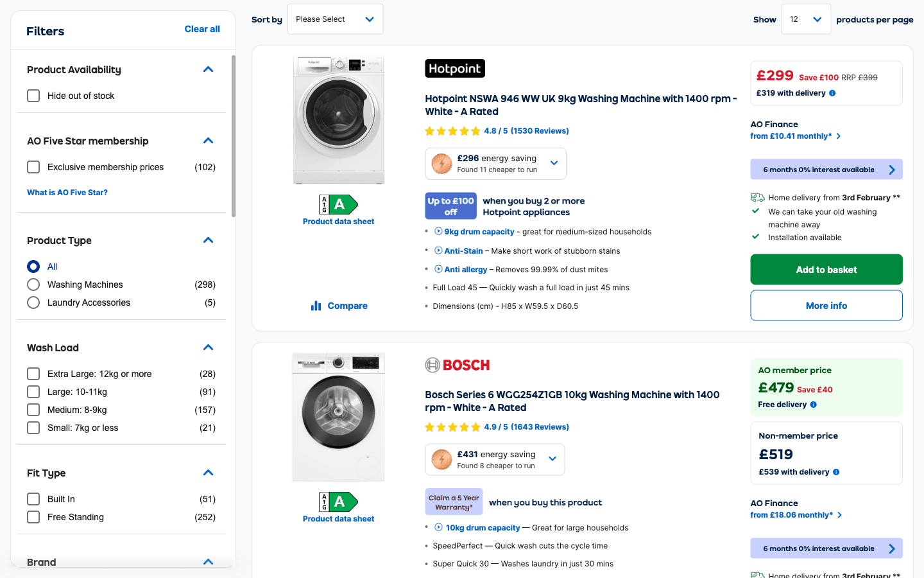Check the Large: 10-11kg filter
This screenshot has height=578, width=924.
point(33,392)
